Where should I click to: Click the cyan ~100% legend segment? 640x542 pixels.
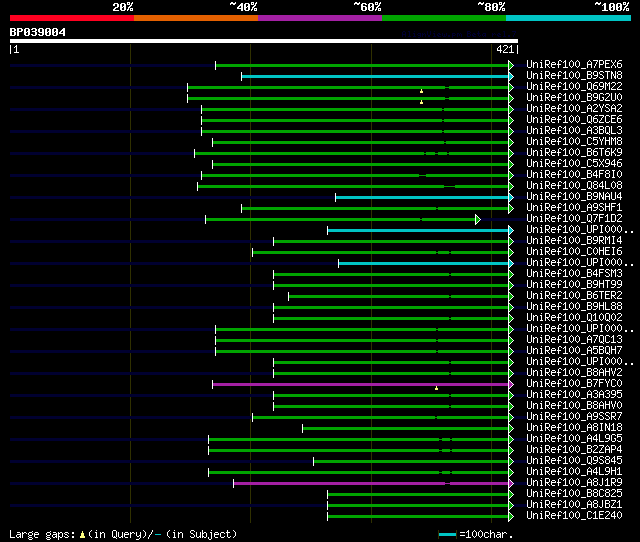coord(569,18)
